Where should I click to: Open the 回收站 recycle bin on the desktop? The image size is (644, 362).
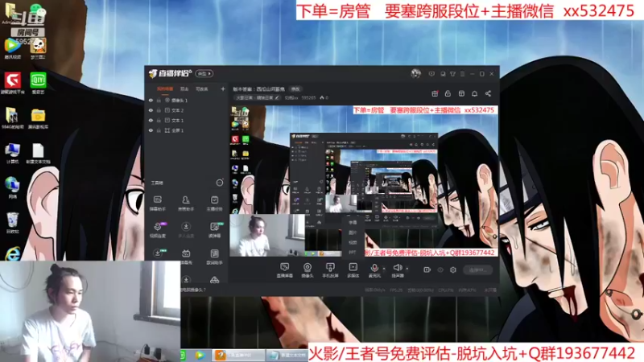point(12,223)
